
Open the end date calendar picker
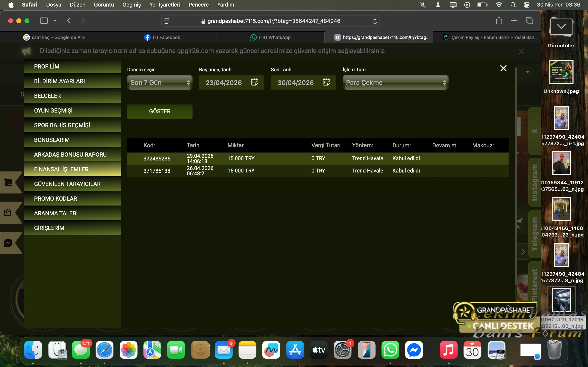coord(326,82)
